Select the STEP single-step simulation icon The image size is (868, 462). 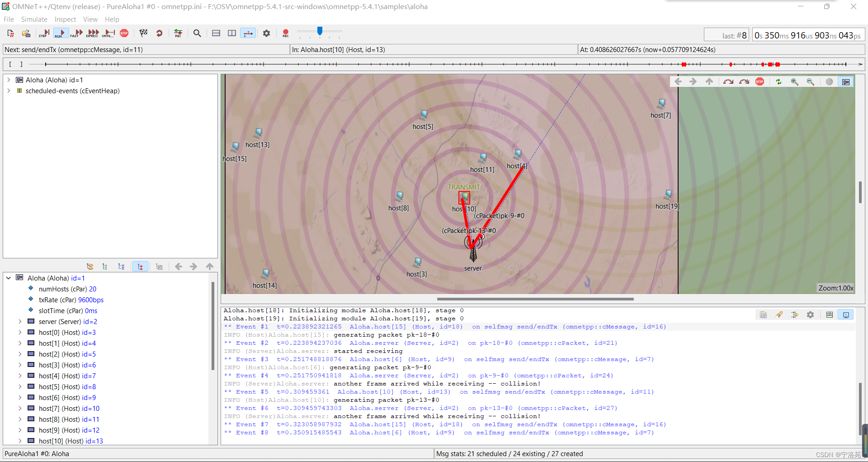43,33
